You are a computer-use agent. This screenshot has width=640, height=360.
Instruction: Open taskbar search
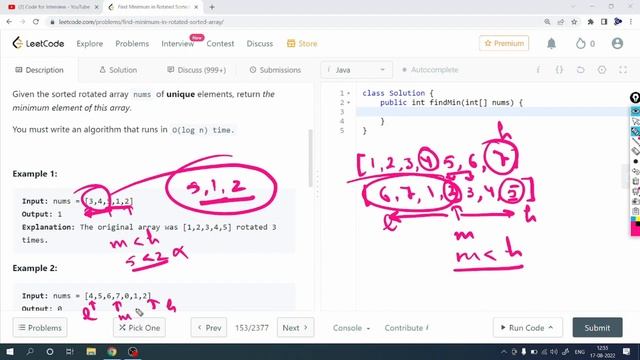[x=30, y=351]
